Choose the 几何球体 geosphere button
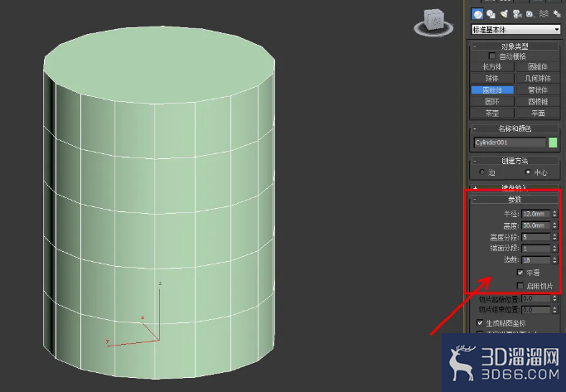The height and width of the screenshot is (392, 566). point(538,79)
